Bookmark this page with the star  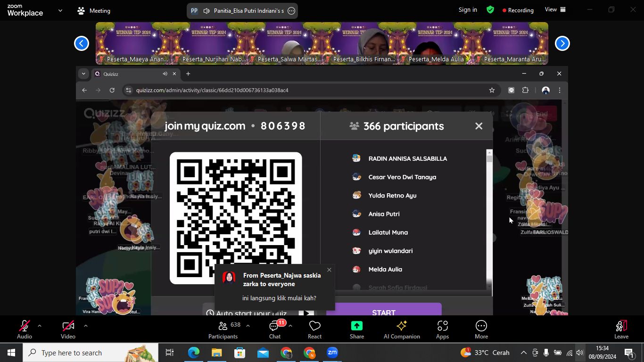(492, 90)
